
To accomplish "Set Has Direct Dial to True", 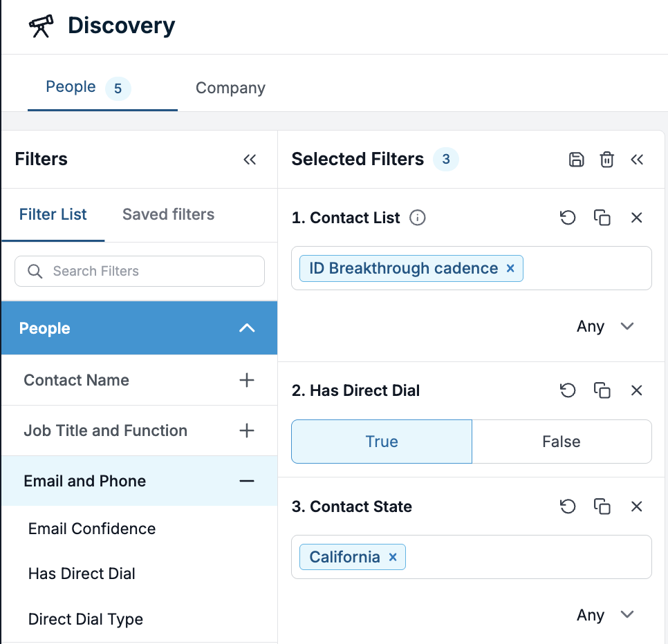I will [x=382, y=442].
